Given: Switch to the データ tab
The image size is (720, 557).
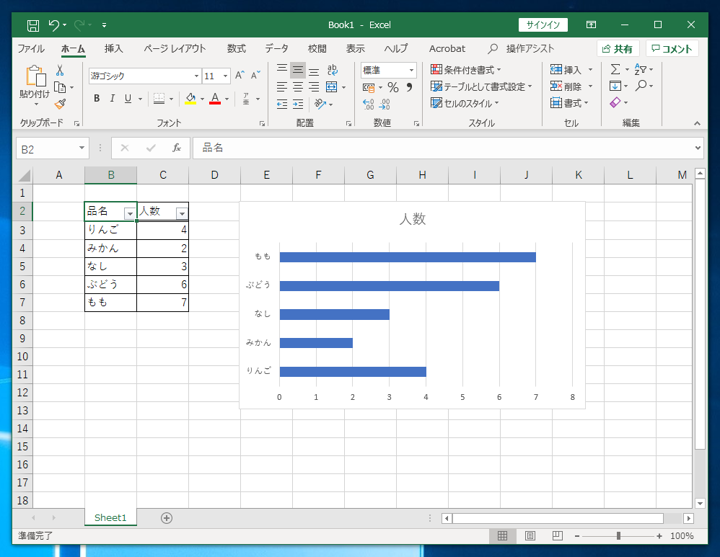Looking at the screenshot, I should coord(277,49).
